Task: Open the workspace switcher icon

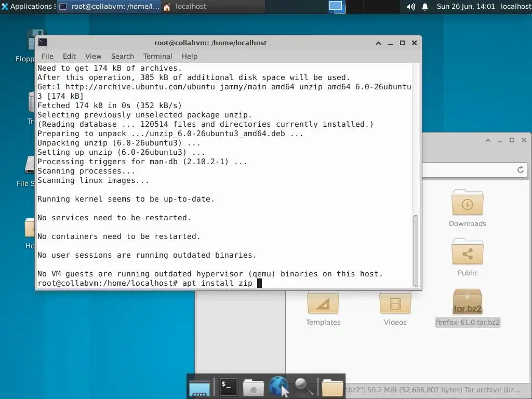Action: coord(337,7)
